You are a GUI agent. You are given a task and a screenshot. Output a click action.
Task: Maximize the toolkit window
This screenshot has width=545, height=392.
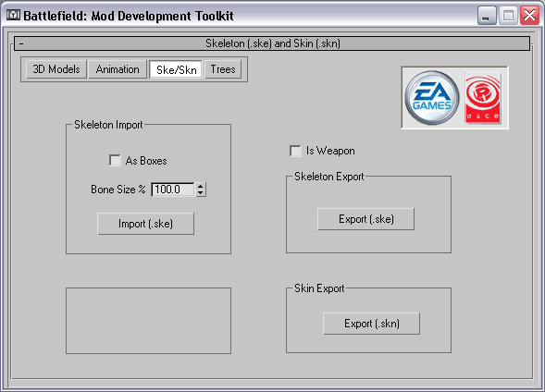click(x=508, y=16)
